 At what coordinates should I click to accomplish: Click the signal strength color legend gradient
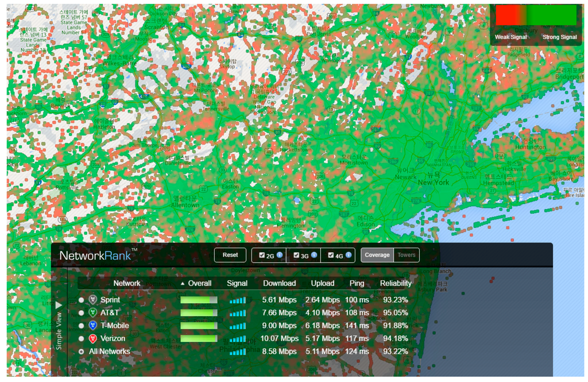(x=536, y=16)
